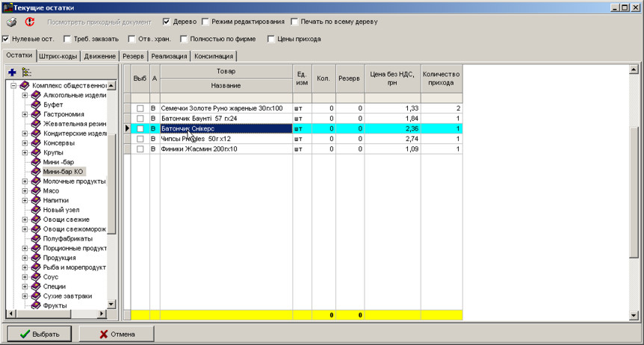Click the book icon beside Фрукты
The width and height of the screenshot is (644, 345).
36,305
